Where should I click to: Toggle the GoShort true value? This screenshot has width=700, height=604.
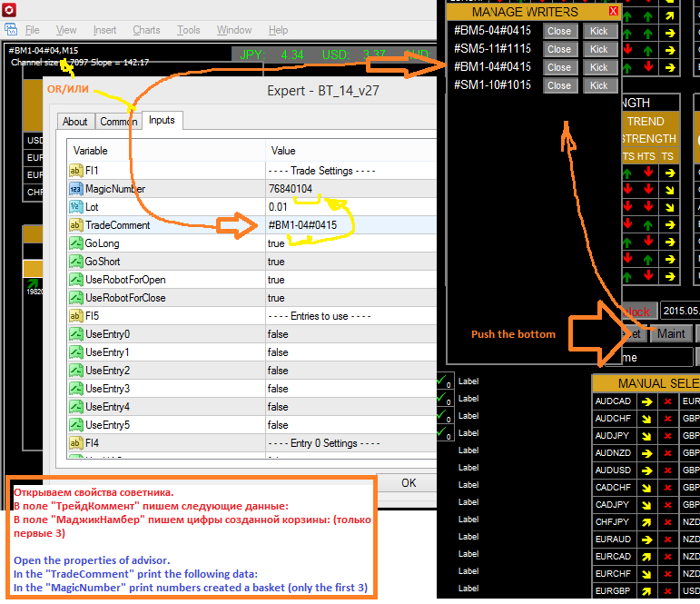click(350, 262)
